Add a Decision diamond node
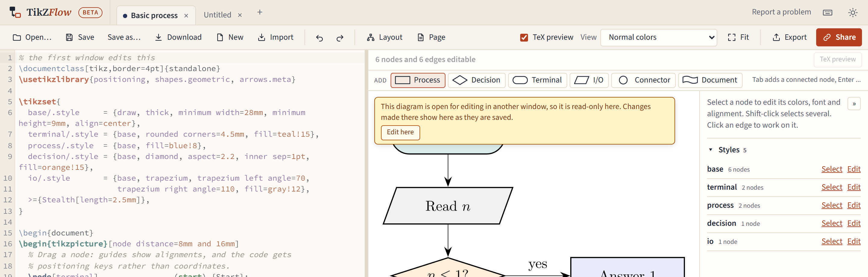This screenshot has width=868, height=277. point(476,80)
